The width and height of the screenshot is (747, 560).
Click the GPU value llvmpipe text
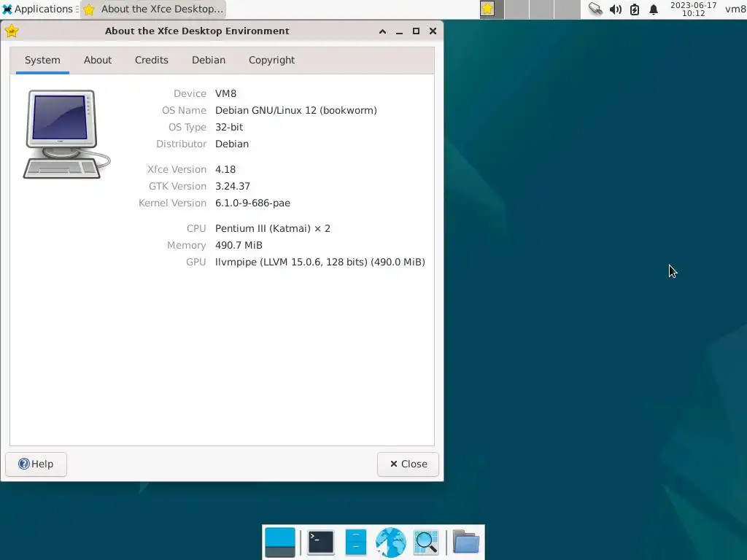[320, 262]
